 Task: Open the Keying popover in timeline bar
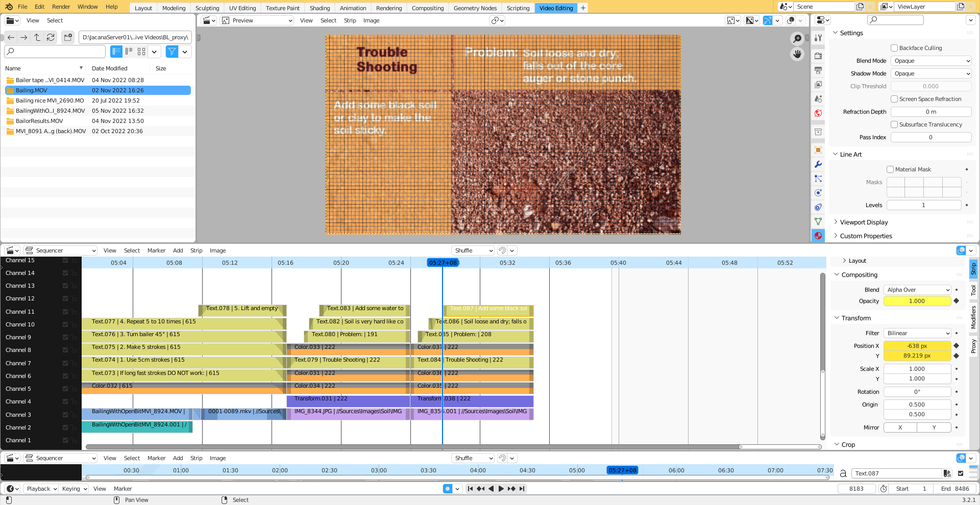pyautogui.click(x=74, y=489)
